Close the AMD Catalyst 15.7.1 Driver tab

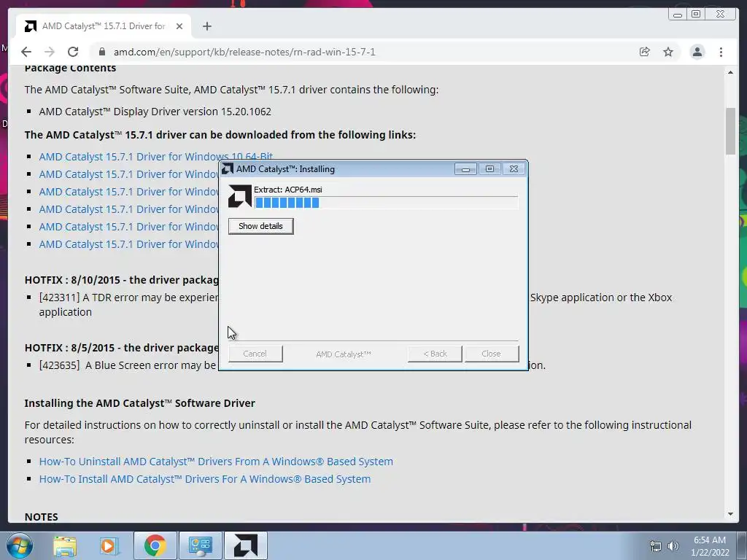click(179, 26)
